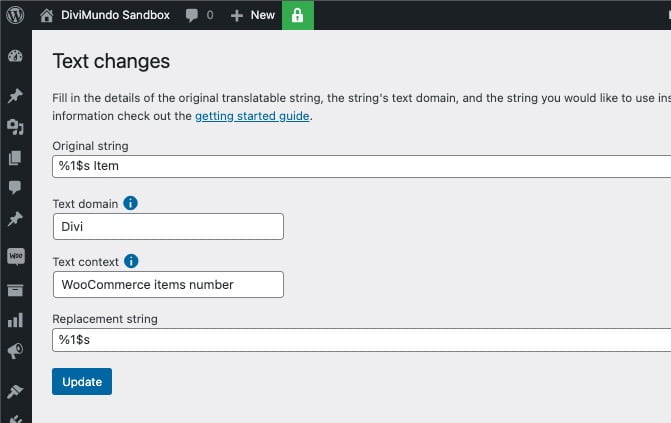671x423 pixels.
Task: Visit DiviMundo Sandbox site home
Action: [105, 15]
